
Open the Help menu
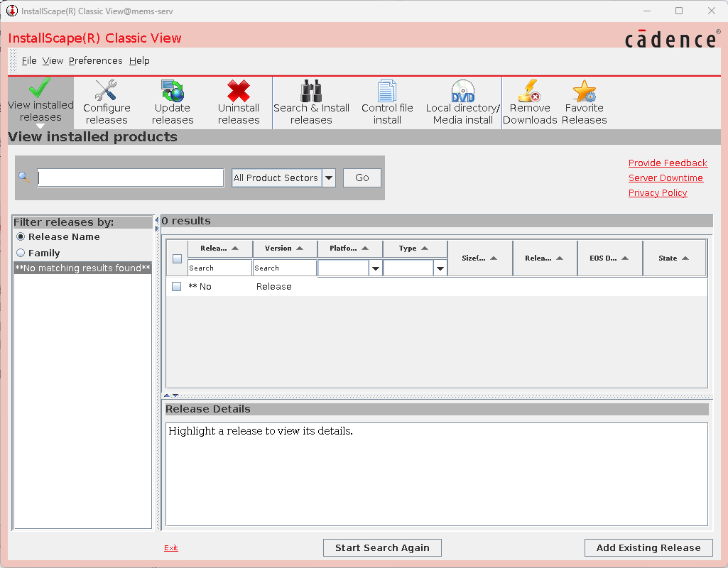click(139, 61)
